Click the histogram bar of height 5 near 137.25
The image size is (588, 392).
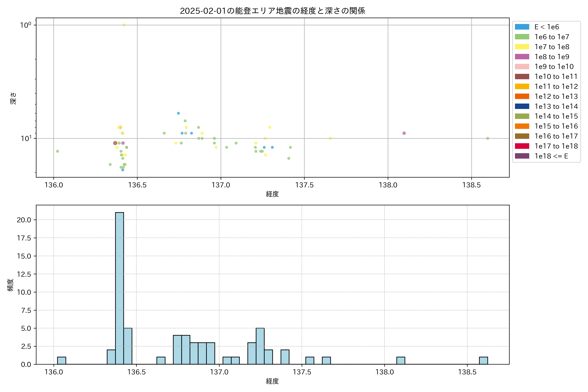coord(260,346)
